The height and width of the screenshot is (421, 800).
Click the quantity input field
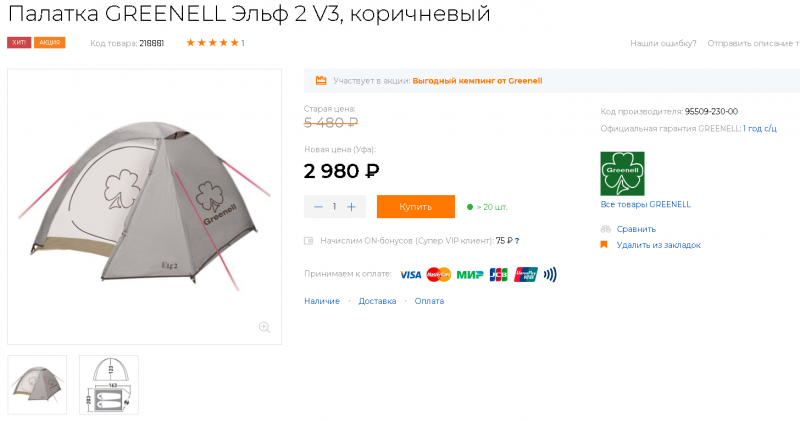coord(335,207)
